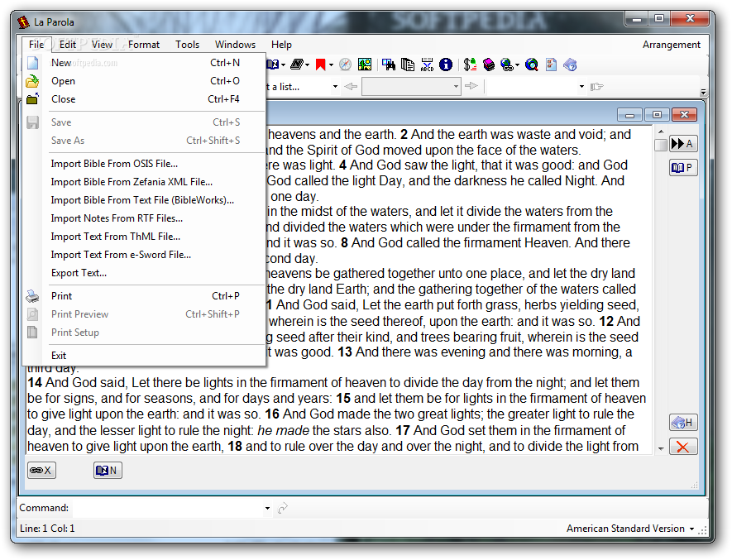This screenshot has height=560, width=732.
Task: Choose Exit from the File menu
Action: click(145, 356)
